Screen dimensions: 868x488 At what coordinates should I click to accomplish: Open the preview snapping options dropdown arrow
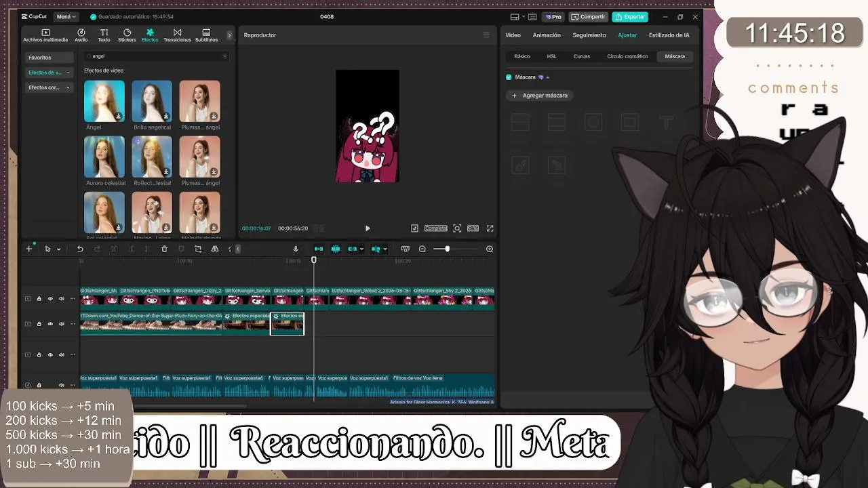[x=385, y=249]
